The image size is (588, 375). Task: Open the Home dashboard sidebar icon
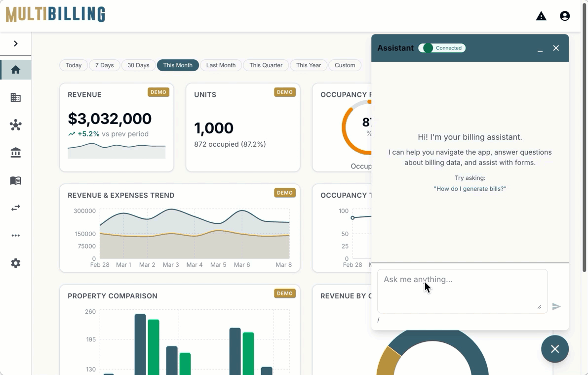[16, 70]
